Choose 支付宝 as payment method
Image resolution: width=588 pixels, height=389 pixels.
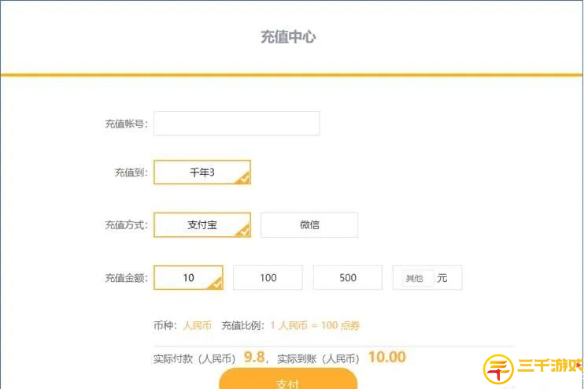(202, 225)
